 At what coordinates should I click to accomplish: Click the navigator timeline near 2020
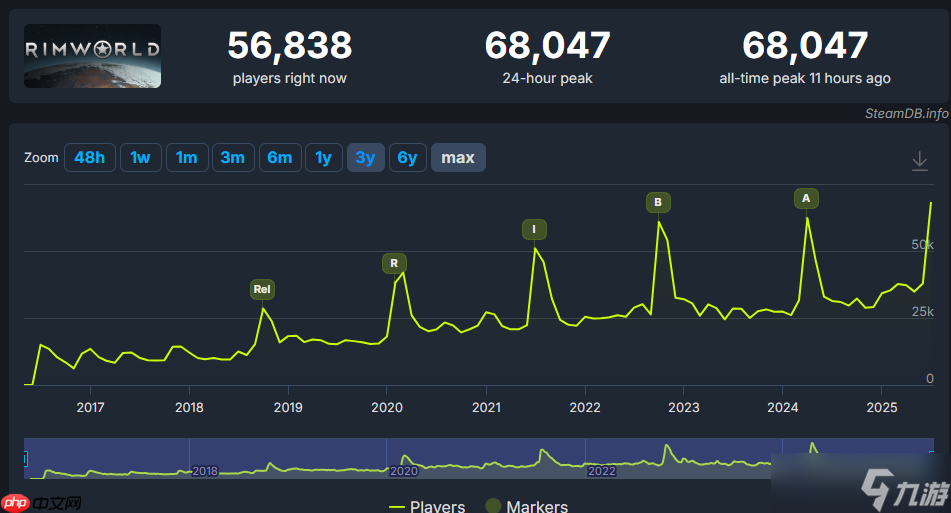403,471
